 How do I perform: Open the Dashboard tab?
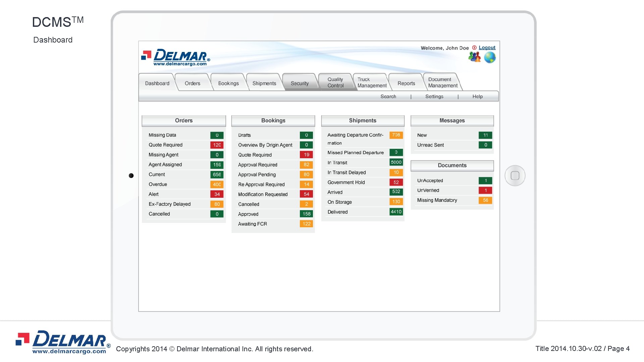[x=157, y=83]
